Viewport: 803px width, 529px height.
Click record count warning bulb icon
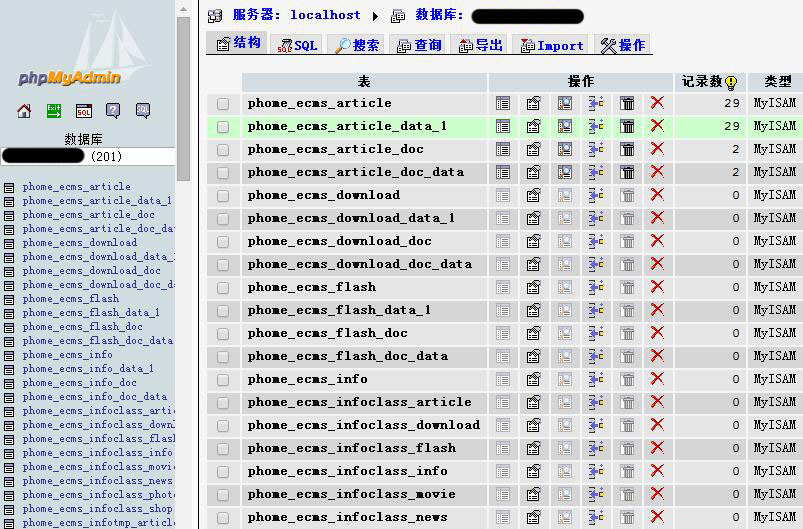[731, 82]
